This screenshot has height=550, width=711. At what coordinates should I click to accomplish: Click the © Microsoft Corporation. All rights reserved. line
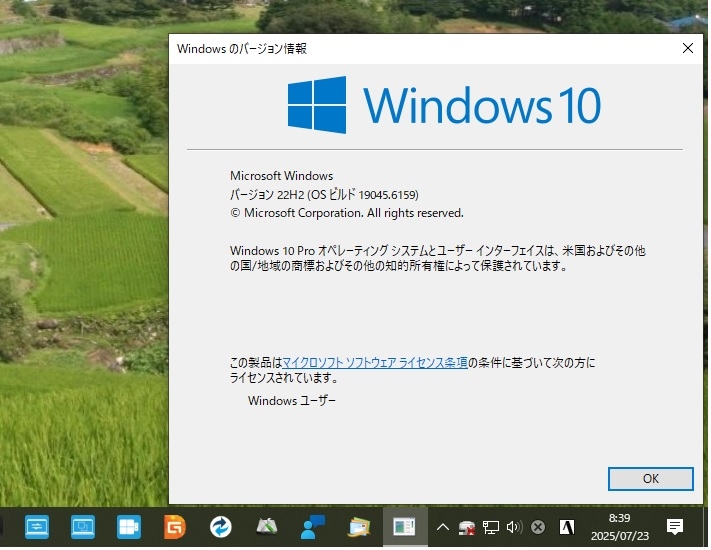pos(347,213)
